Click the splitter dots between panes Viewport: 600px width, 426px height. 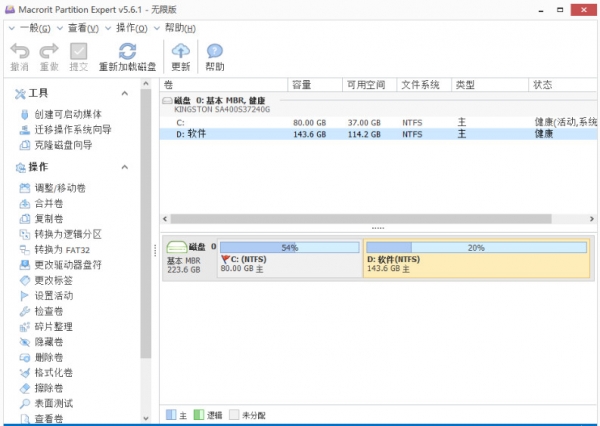click(378, 228)
